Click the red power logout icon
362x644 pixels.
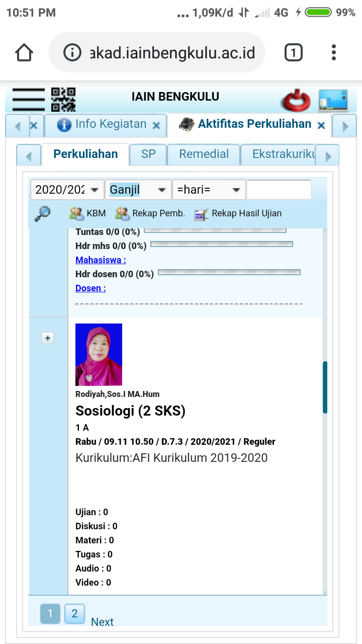(x=296, y=100)
